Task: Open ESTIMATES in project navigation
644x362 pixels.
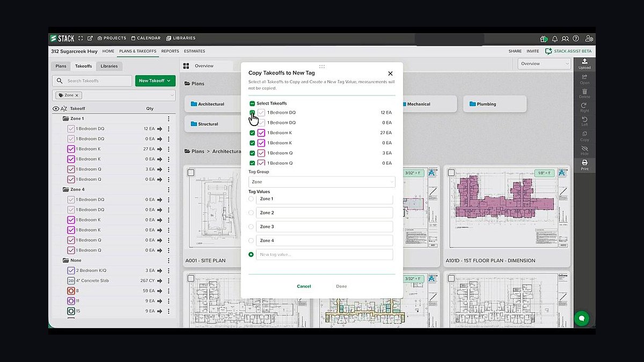Action: click(x=194, y=51)
